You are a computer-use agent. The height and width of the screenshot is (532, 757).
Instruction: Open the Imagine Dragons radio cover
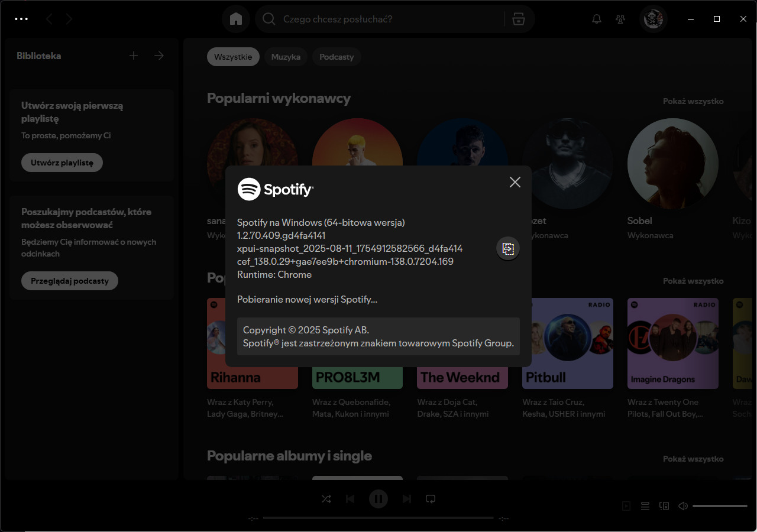click(x=673, y=343)
